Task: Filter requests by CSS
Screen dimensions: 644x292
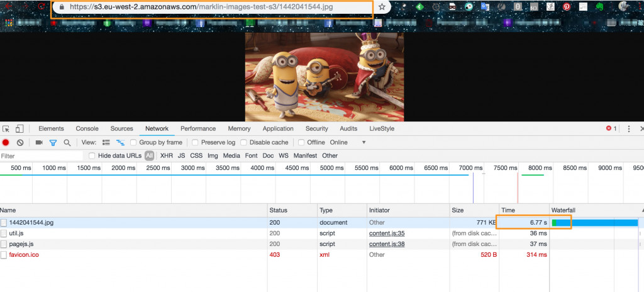Action: 196,155
